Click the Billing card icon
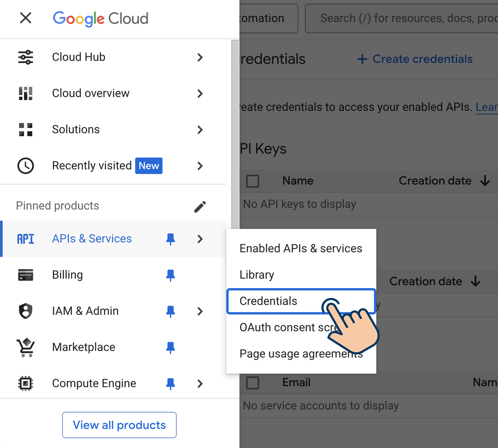Screen dimensions: 498x448 pyautogui.click(x=26, y=275)
